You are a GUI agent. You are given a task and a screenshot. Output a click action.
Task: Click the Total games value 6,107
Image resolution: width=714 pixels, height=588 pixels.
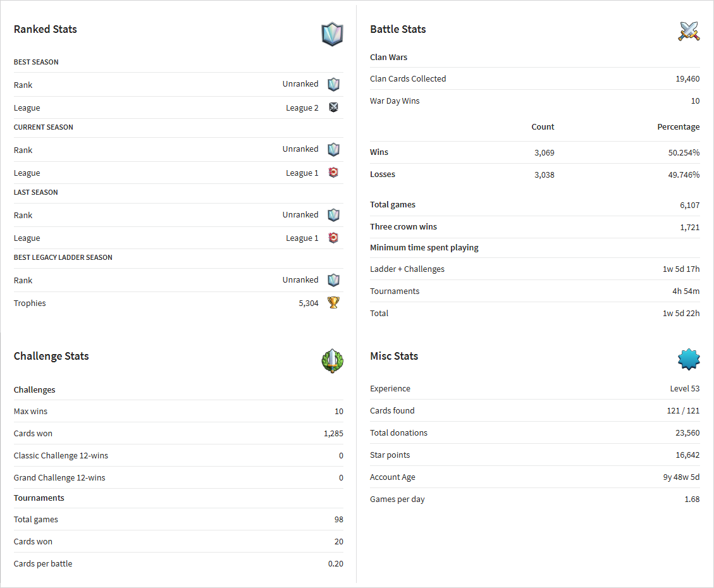[690, 205]
